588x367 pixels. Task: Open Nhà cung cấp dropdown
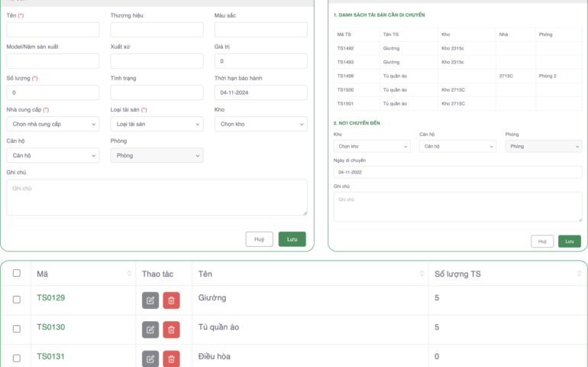(x=53, y=124)
